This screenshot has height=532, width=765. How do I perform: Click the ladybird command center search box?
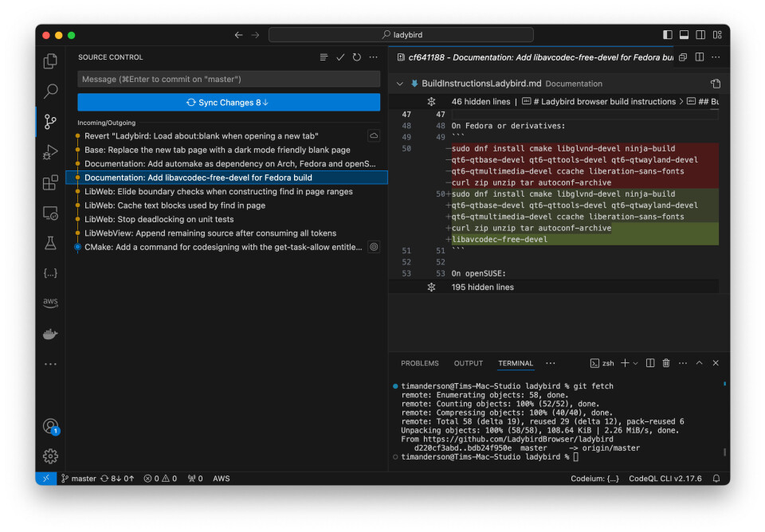click(401, 34)
